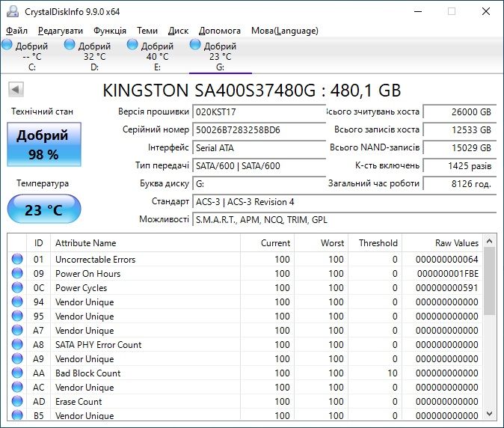The image size is (504, 428).
Task: Click the Worst column header
Action: [321, 243]
